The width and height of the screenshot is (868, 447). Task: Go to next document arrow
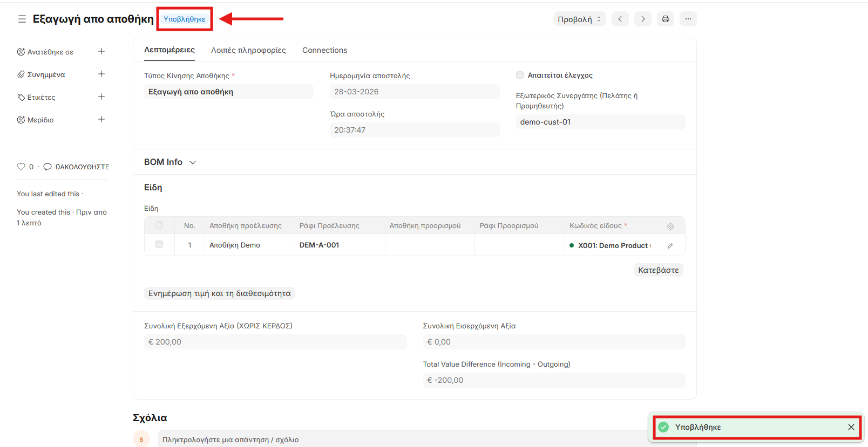coord(642,19)
